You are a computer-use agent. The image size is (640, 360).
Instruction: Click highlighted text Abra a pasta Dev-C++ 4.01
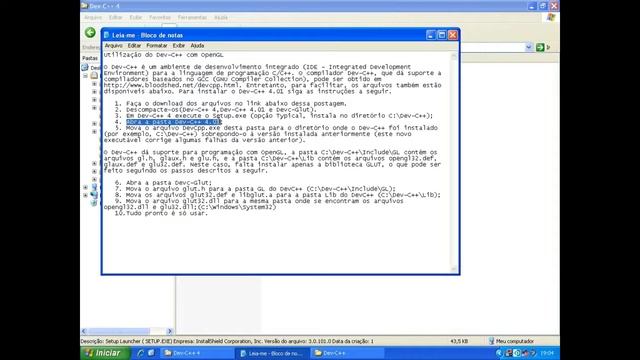tap(173, 122)
